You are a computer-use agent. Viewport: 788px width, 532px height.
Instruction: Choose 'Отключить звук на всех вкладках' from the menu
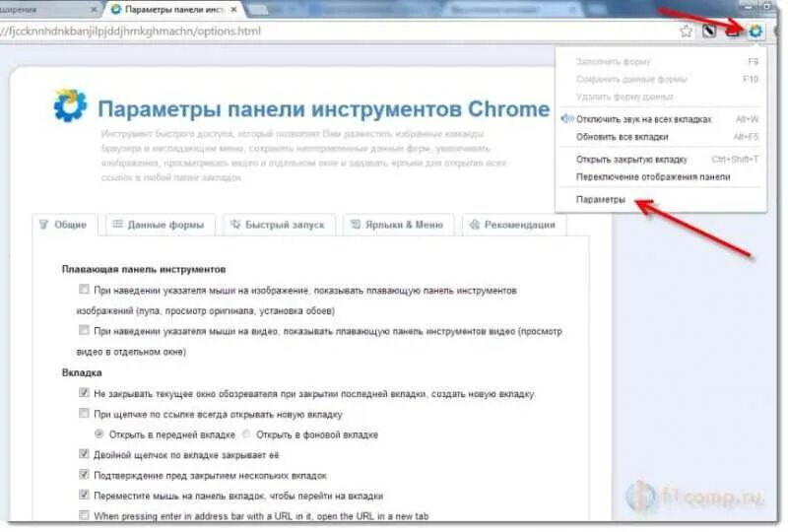[661, 119]
